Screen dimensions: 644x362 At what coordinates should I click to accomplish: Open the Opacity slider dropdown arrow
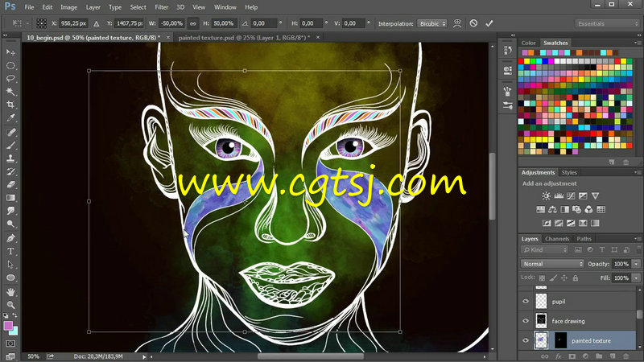coord(636,264)
